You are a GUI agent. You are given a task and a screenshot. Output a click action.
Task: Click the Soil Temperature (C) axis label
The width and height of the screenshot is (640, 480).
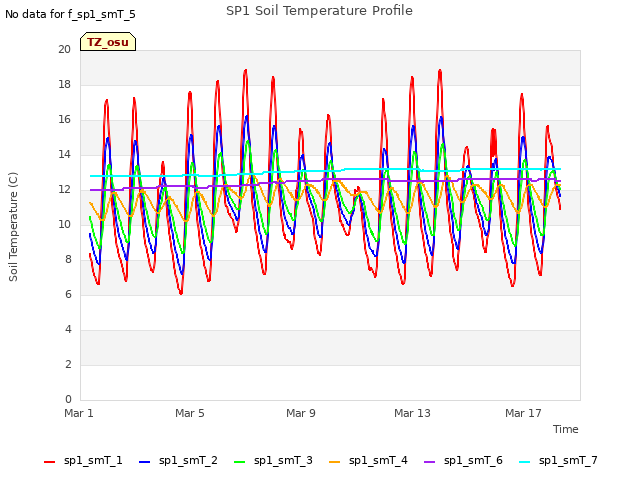click(13, 227)
